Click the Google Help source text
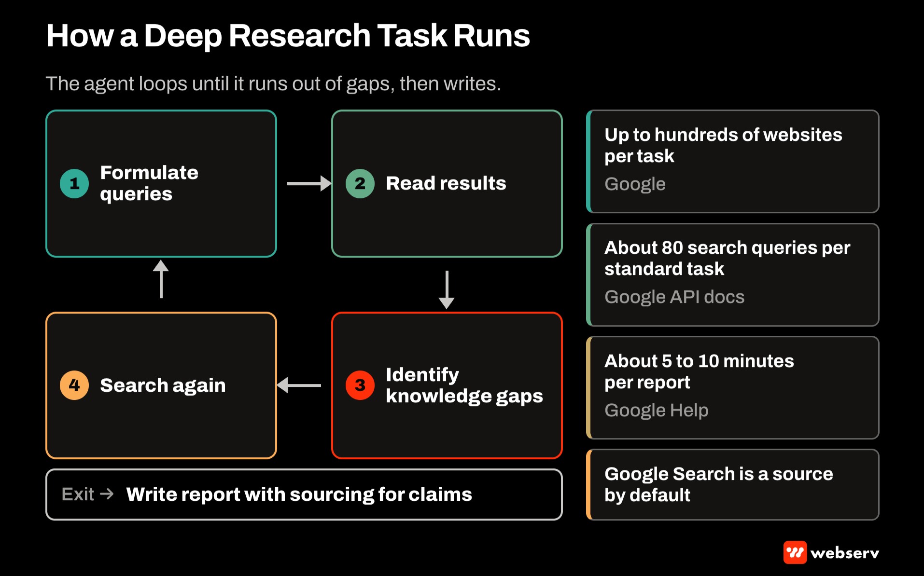924x576 pixels. point(656,410)
